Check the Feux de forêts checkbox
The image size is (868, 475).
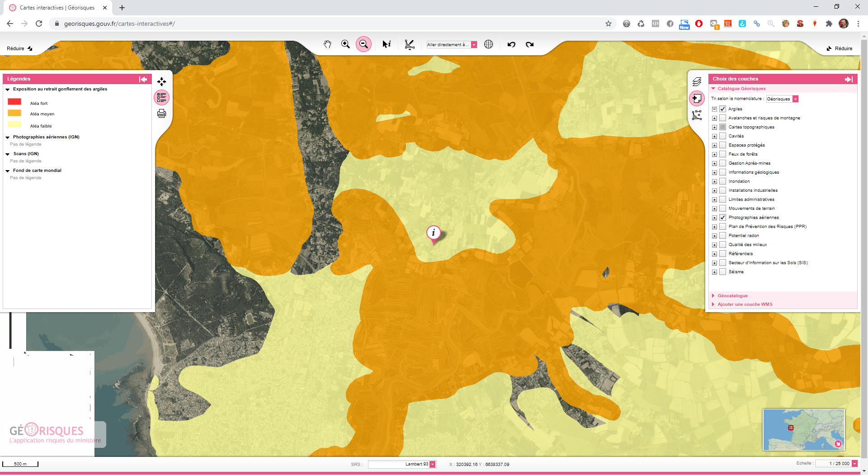(x=722, y=154)
